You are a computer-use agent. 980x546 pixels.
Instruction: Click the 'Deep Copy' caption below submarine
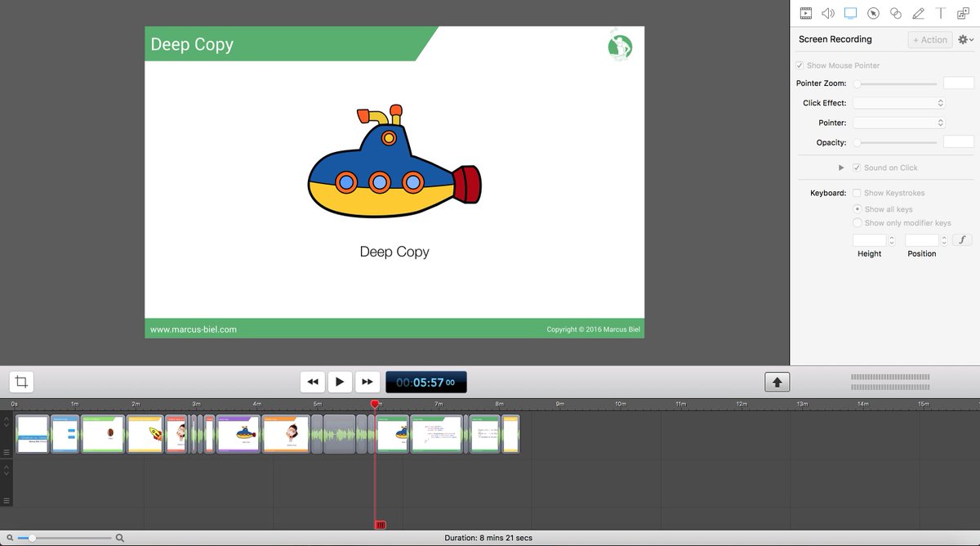394,252
